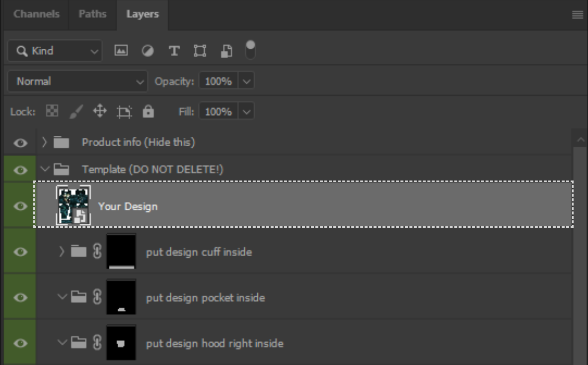This screenshot has height=365, width=588.
Task: Lock transparent pixels
Action: click(52, 111)
